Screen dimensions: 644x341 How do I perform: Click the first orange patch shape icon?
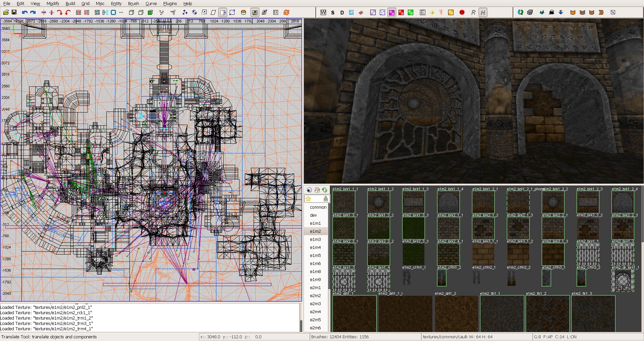coord(573,12)
